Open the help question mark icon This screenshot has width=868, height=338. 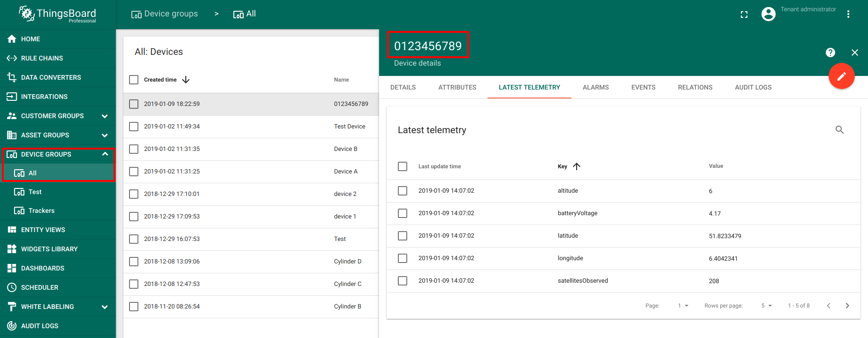point(830,53)
